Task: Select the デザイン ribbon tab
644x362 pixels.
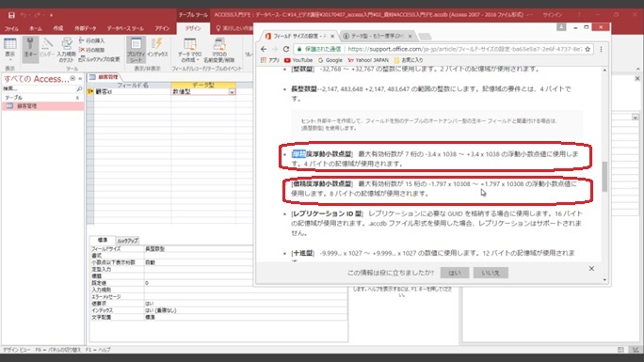Action: coord(193,28)
